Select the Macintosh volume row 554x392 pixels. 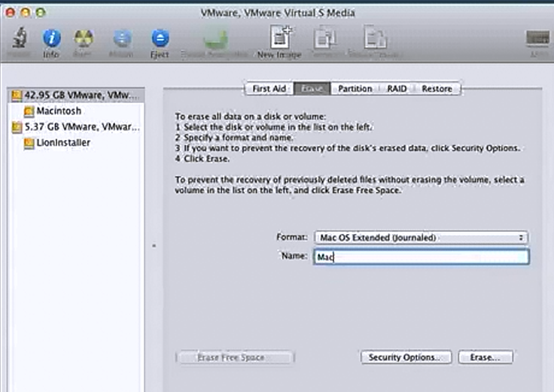point(76,111)
